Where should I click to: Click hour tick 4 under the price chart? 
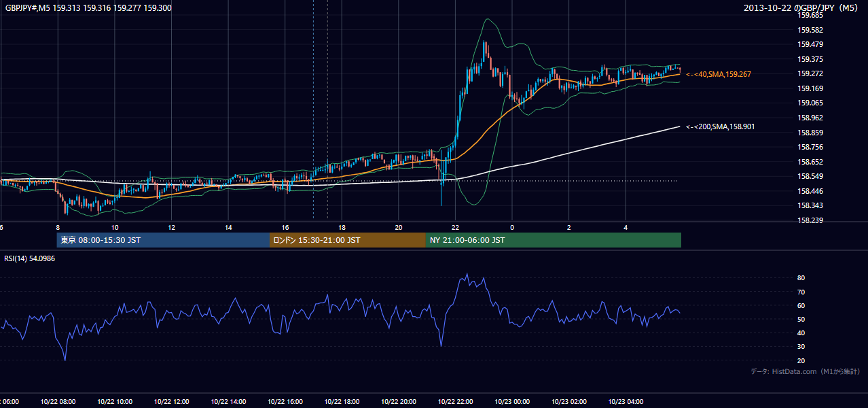coord(625,227)
